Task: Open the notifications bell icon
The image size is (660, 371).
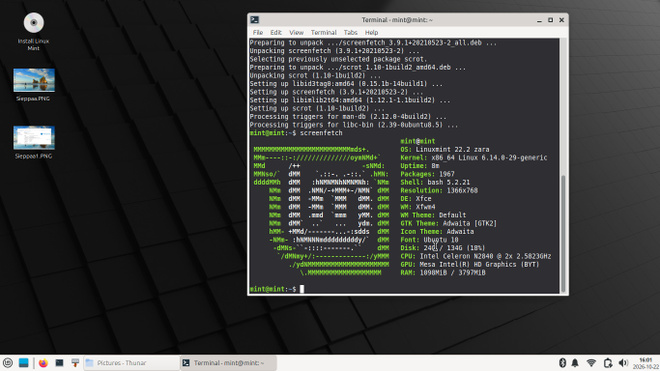Action: [x=575, y=363]
